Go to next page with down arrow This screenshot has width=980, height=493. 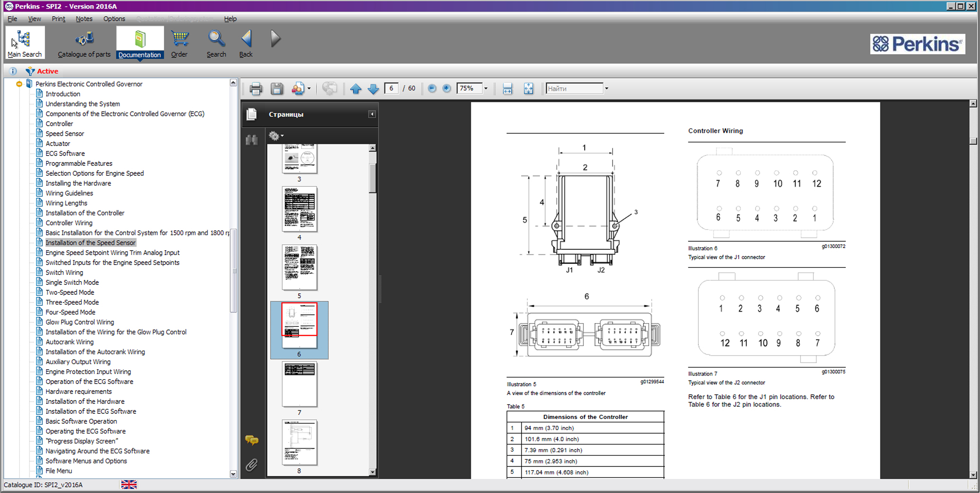point(373,89)
